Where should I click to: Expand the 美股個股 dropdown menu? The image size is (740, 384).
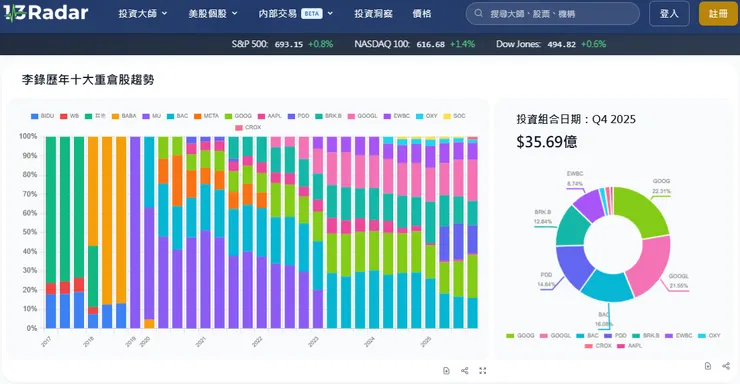click(213, 14)
